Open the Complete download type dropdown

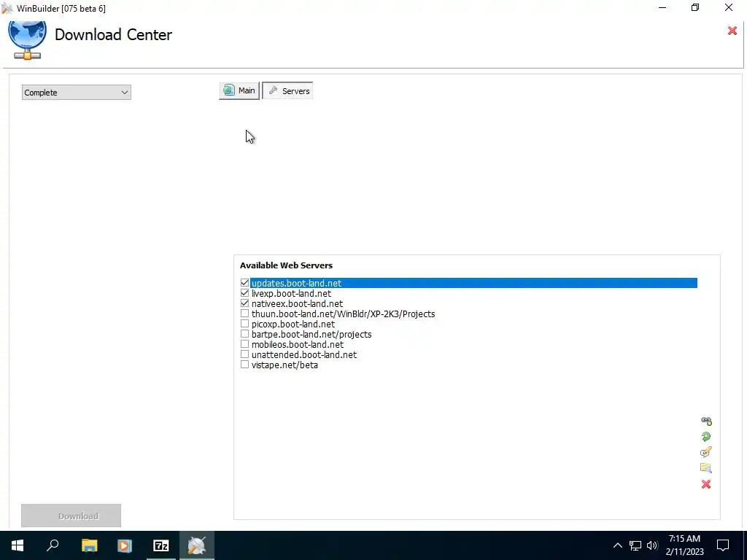pos(76,93)
